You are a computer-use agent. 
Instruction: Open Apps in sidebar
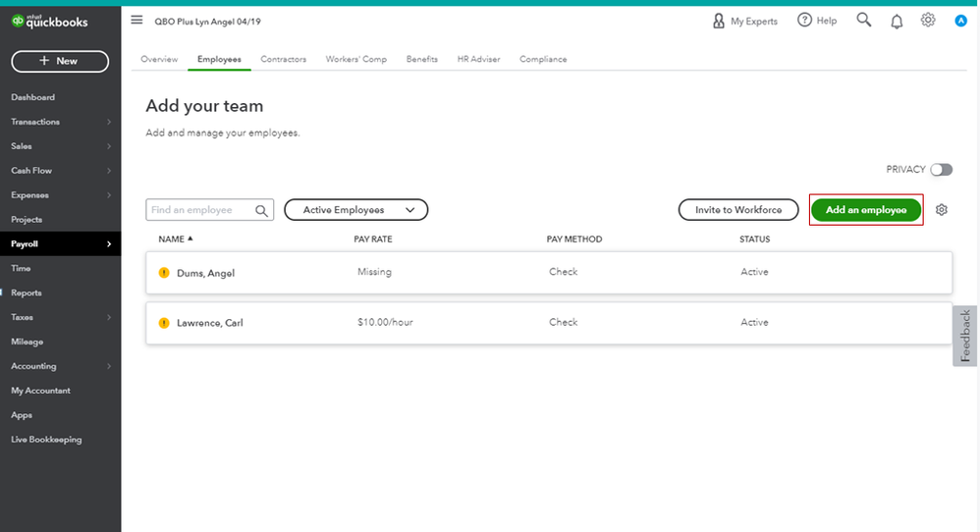(22, 415)
